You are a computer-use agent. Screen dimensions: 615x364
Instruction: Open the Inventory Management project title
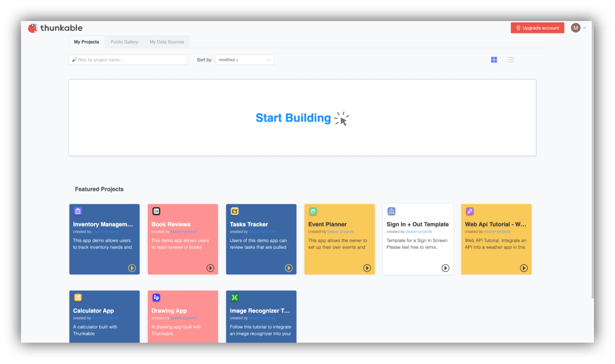tap(103, 225)
